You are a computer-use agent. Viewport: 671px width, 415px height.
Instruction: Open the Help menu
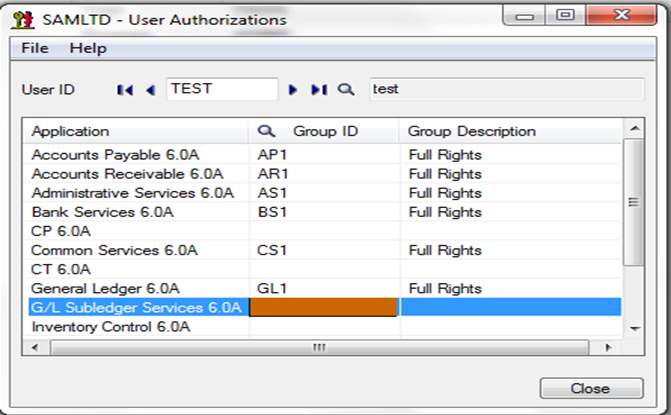88,48
